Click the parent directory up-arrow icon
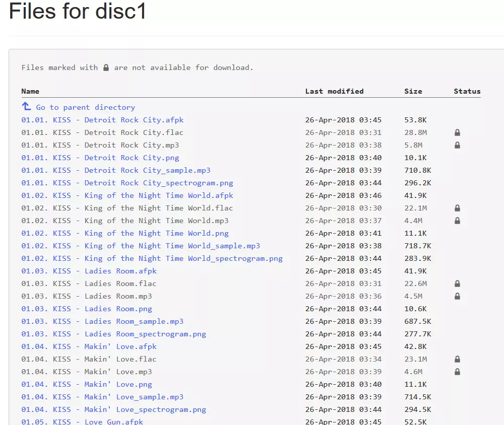 (26, 106)
